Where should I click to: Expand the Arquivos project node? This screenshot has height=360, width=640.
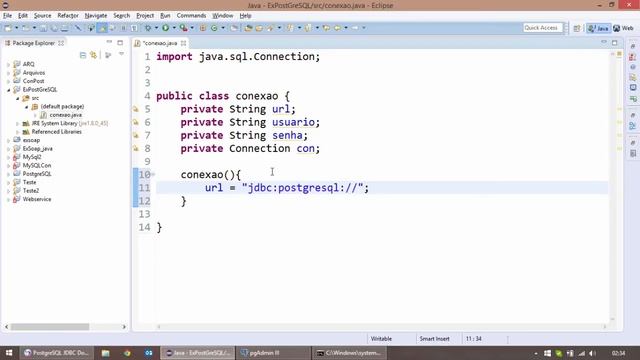(x=9, y=73)
